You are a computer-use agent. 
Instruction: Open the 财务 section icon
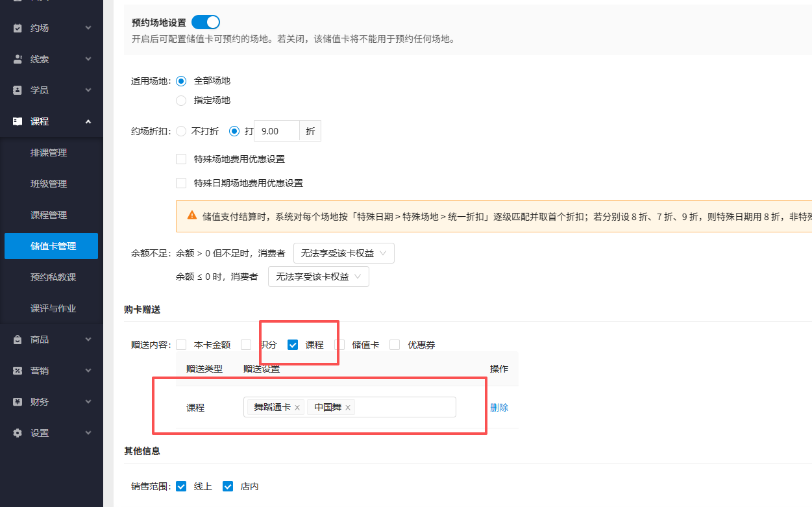point(16,401)
